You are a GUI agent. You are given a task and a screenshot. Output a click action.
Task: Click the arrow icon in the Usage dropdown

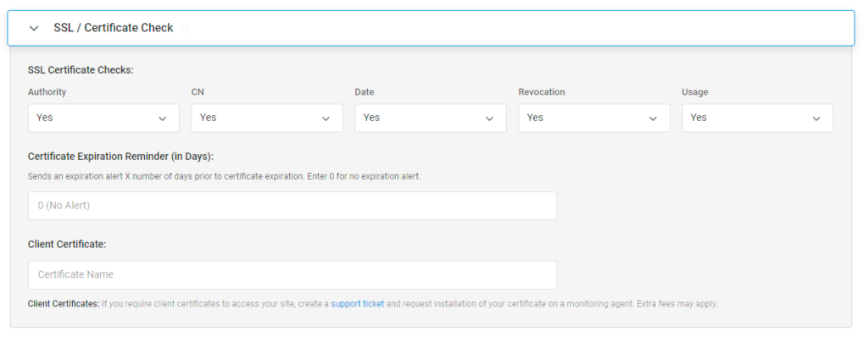coord(816,119)
